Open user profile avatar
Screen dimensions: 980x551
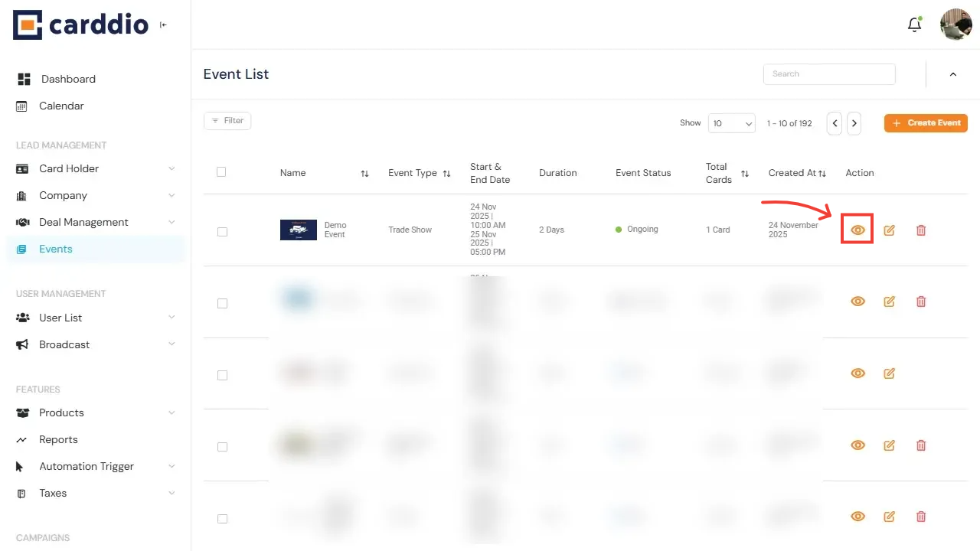pos(955,25)
